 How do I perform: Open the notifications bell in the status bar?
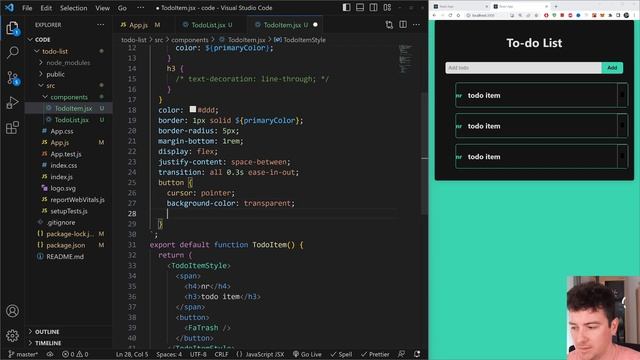(417, 354)
